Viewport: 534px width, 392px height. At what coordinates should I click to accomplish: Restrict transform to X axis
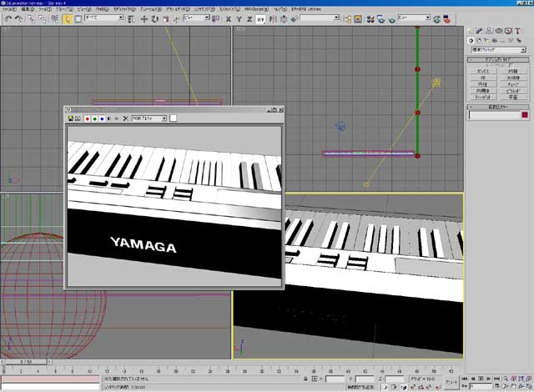(228, 19)
